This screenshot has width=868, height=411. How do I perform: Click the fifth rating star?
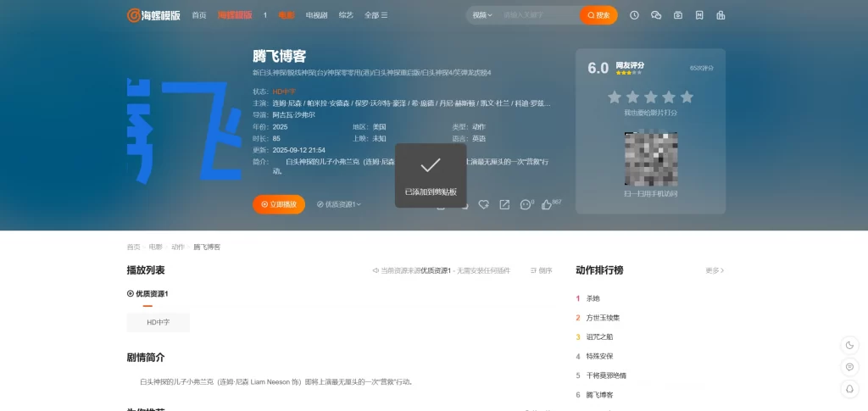687,97
